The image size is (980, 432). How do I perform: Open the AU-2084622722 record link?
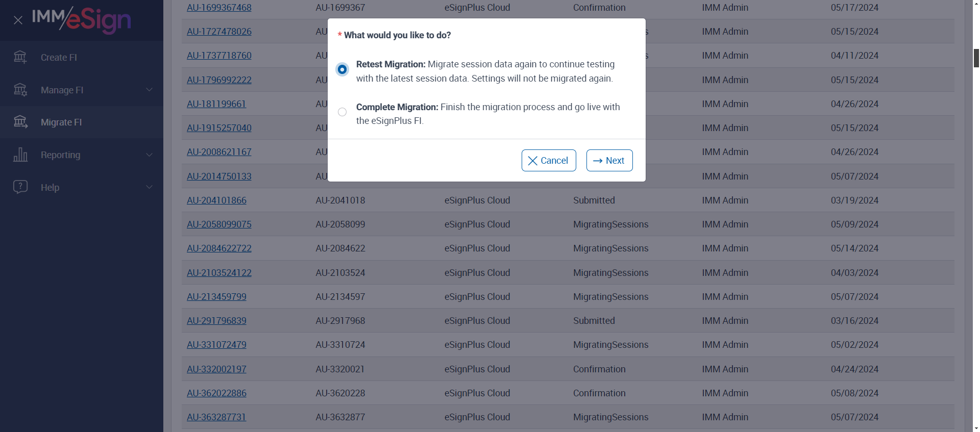pos(219,248)
